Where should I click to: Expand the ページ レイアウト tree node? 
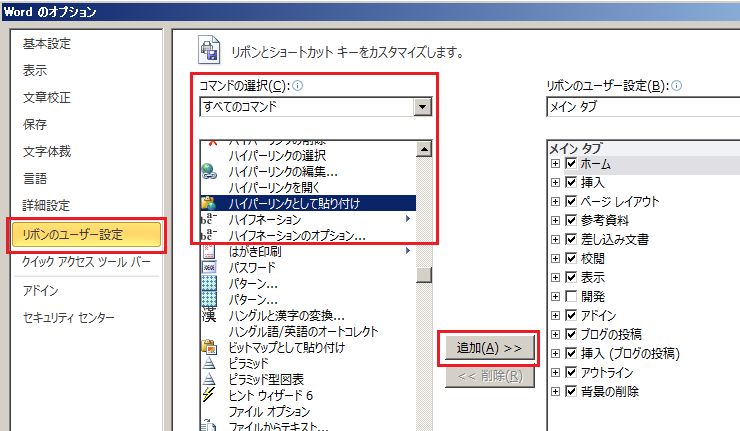555,201
